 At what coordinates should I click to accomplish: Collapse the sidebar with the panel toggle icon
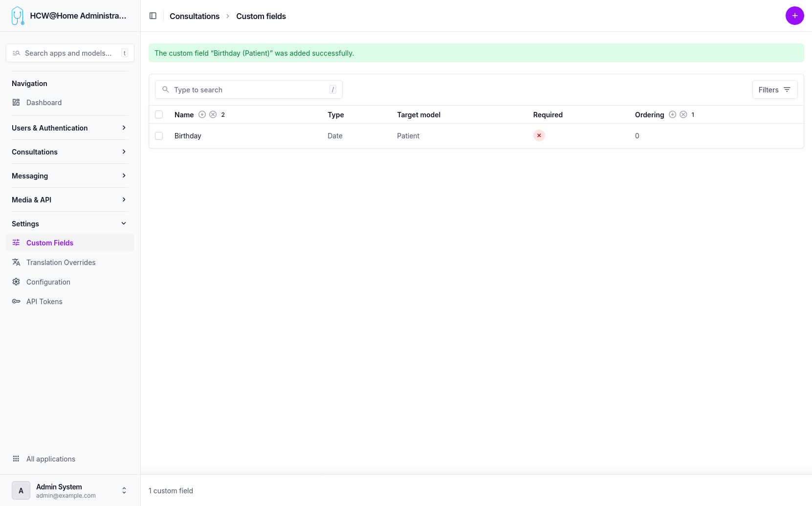tap(153, 16)
